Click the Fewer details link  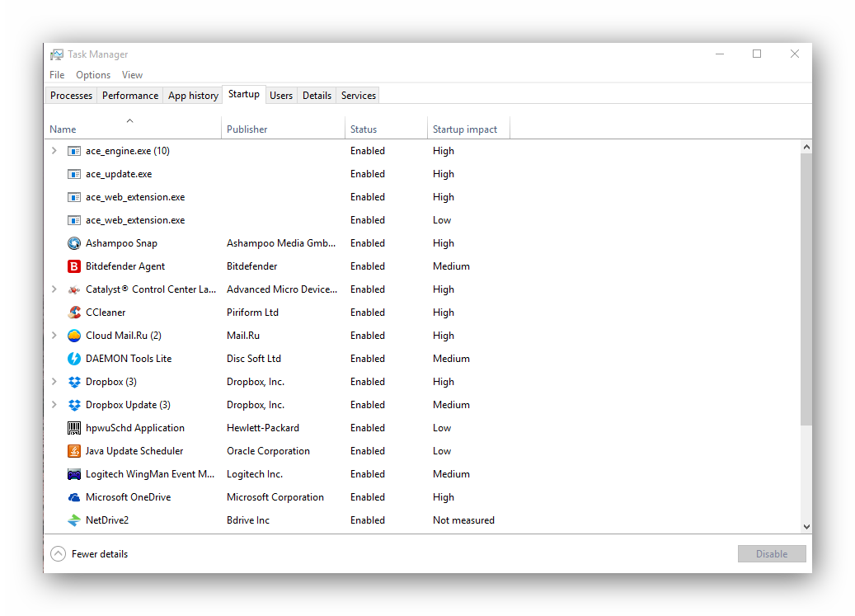pyautogui.click(x=100, y=554)
